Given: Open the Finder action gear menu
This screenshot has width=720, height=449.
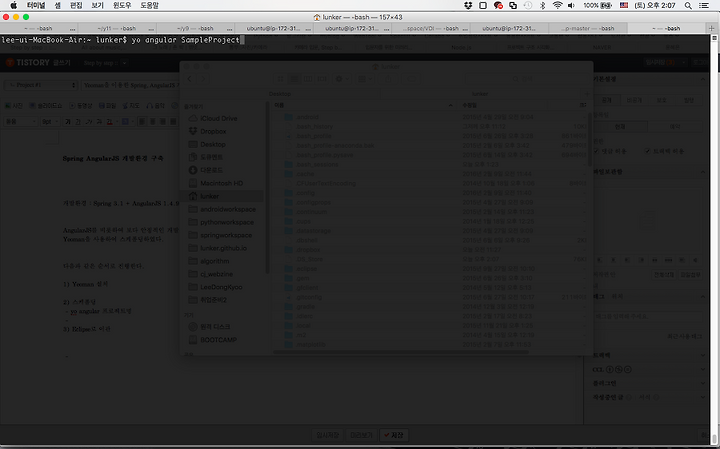Looking at the screenshot, I should [x=341, y=79].
